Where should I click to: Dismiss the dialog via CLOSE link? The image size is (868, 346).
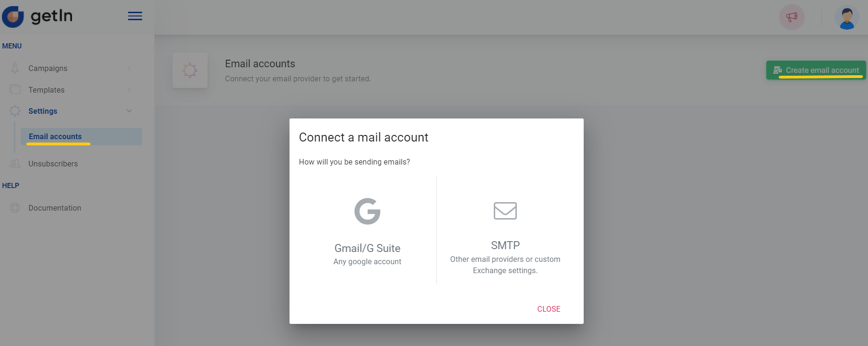(x=548, y=309)
